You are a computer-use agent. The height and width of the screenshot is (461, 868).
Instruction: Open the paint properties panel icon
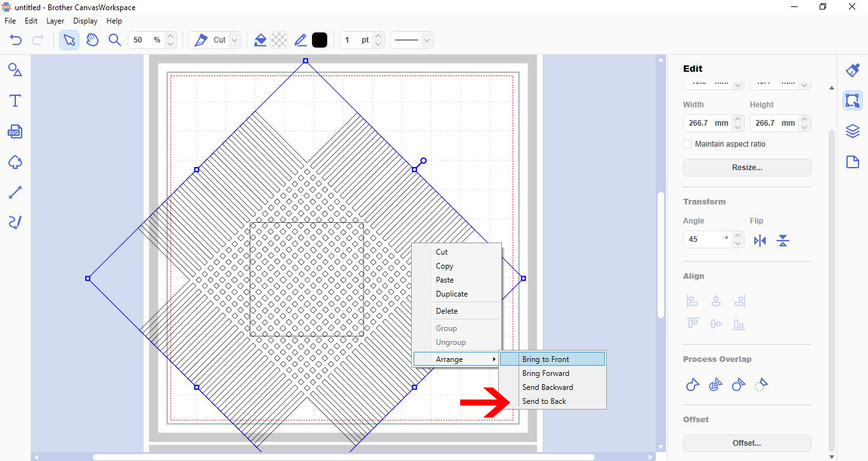tap(853, 70)
